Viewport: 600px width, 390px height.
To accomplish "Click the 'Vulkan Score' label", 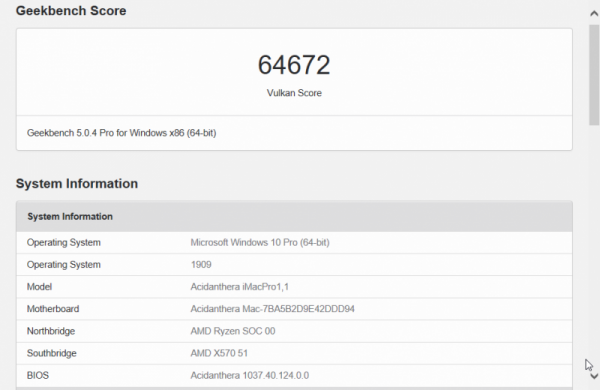I will point(294,93).
